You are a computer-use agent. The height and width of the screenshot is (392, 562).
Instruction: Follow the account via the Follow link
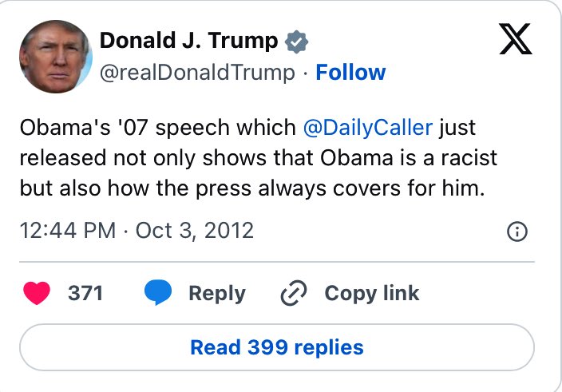(350, 73)
